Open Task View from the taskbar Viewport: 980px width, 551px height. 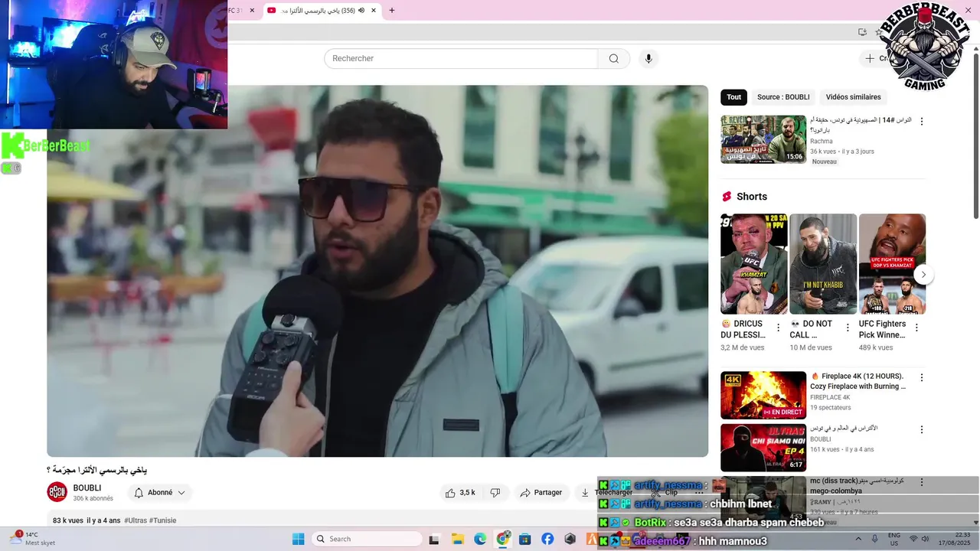click(x=434, y=539)
